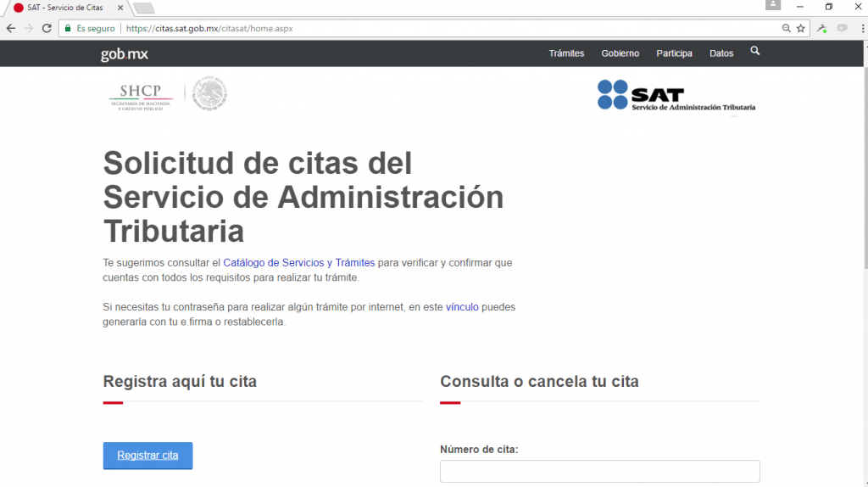868x487 pixels.
Task: Click the Chrome profile avatar icon
Action: [x=773, y=5]
